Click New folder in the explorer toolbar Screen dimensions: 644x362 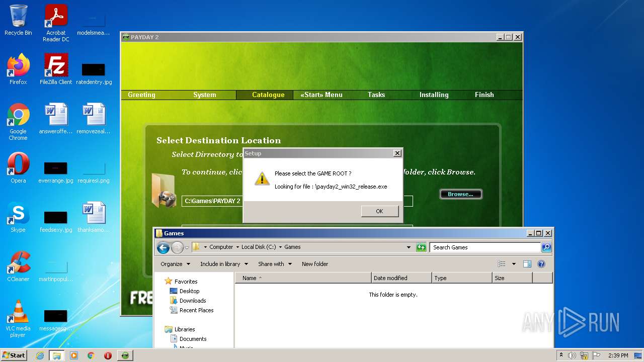(315, 264)
